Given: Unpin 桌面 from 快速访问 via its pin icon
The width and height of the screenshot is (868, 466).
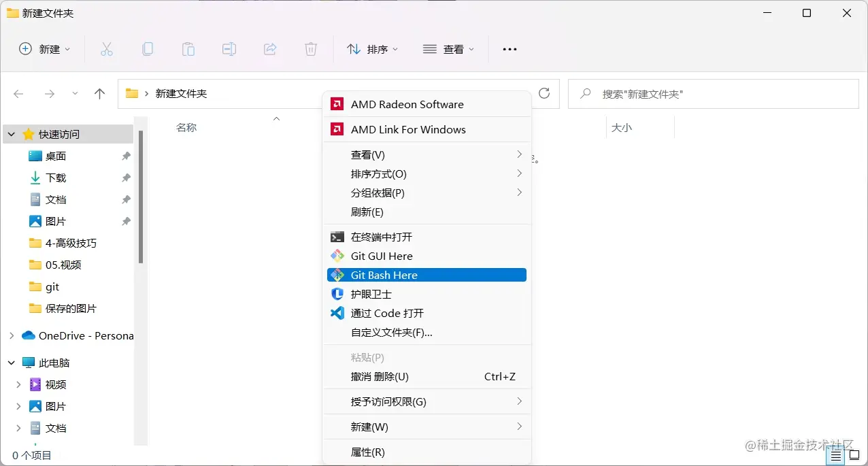Looking at the screenshot, I should [125, 156].
